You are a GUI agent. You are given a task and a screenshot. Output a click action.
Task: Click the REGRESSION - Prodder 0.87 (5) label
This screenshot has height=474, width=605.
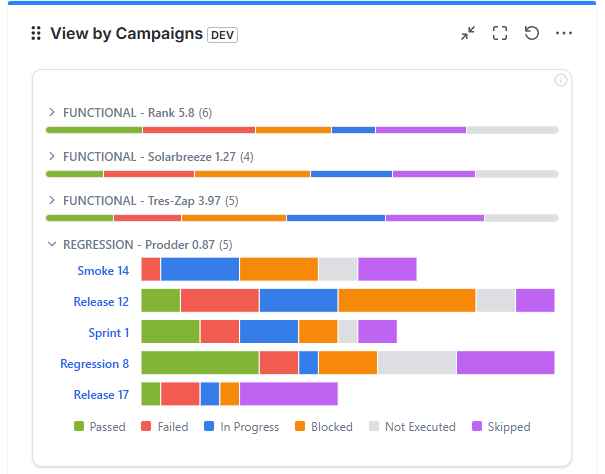[x=148, y=245]
